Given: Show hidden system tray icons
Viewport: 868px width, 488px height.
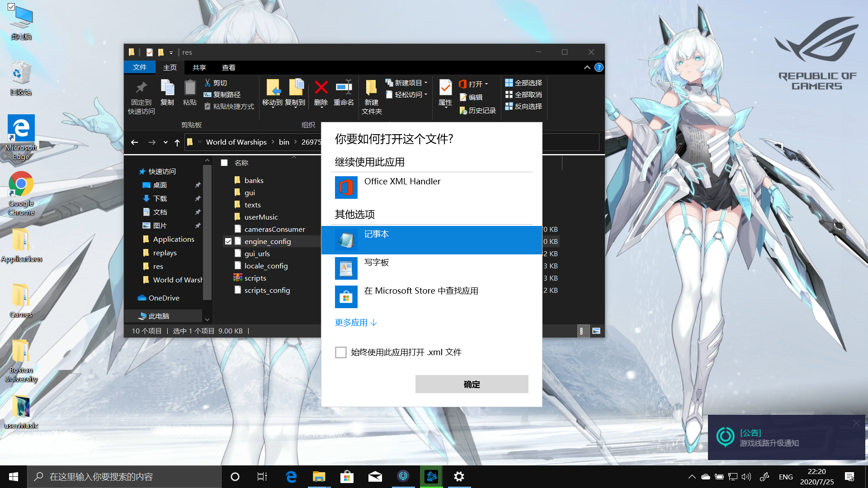Looking at the screenshot, I should [x=692, y=477].
